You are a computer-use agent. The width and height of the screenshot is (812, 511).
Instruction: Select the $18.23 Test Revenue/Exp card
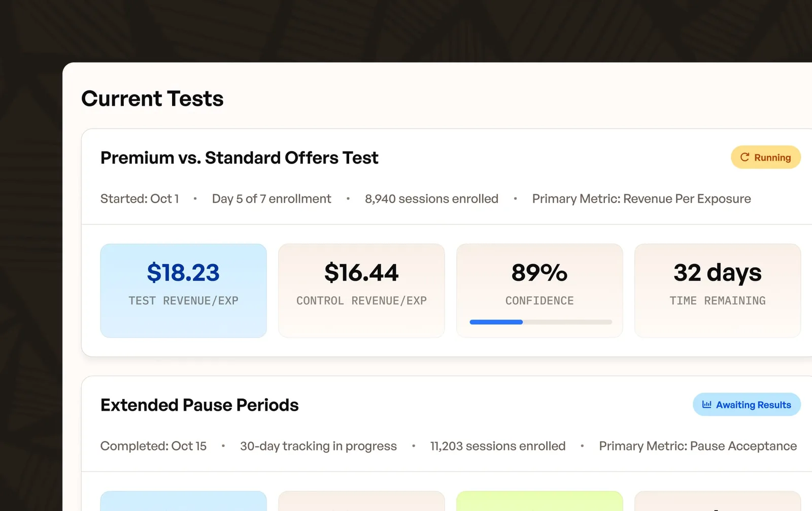[183, 291]
